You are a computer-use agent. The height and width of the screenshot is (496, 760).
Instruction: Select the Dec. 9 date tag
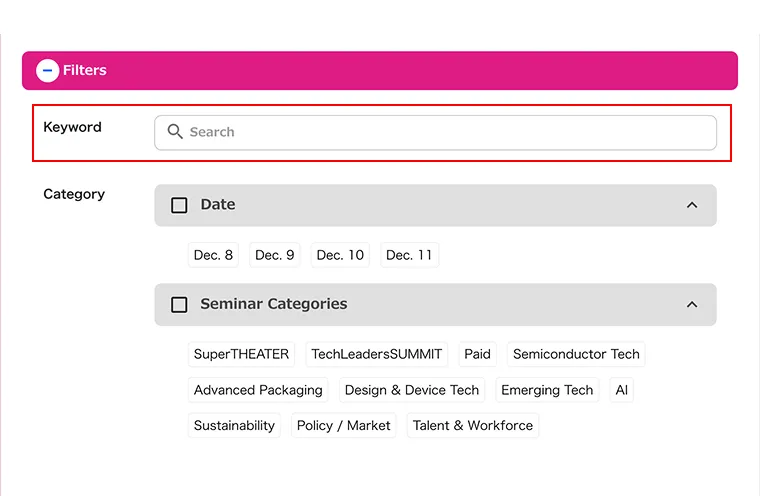[275, 255]
